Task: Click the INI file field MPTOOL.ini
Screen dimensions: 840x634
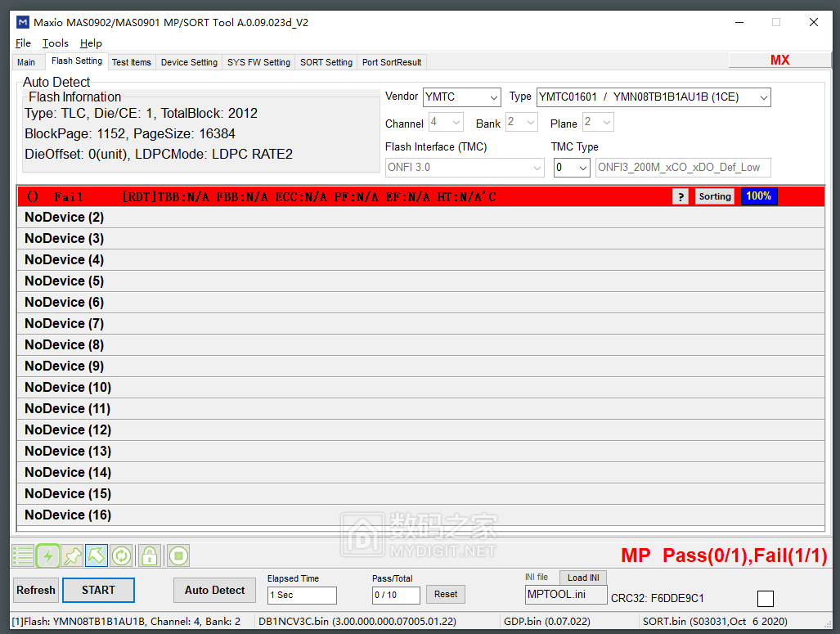Action: point(566,595)
